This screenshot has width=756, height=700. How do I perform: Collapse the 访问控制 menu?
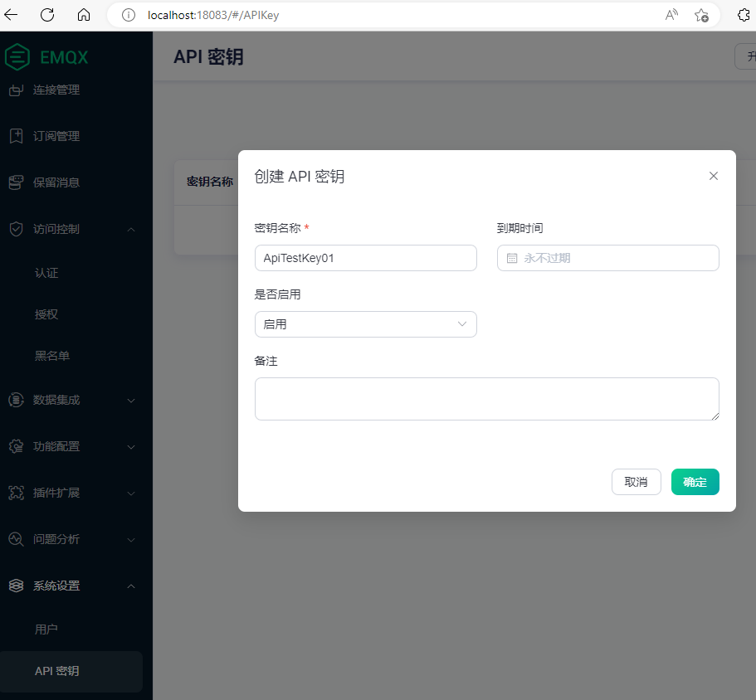pos(56,229)
